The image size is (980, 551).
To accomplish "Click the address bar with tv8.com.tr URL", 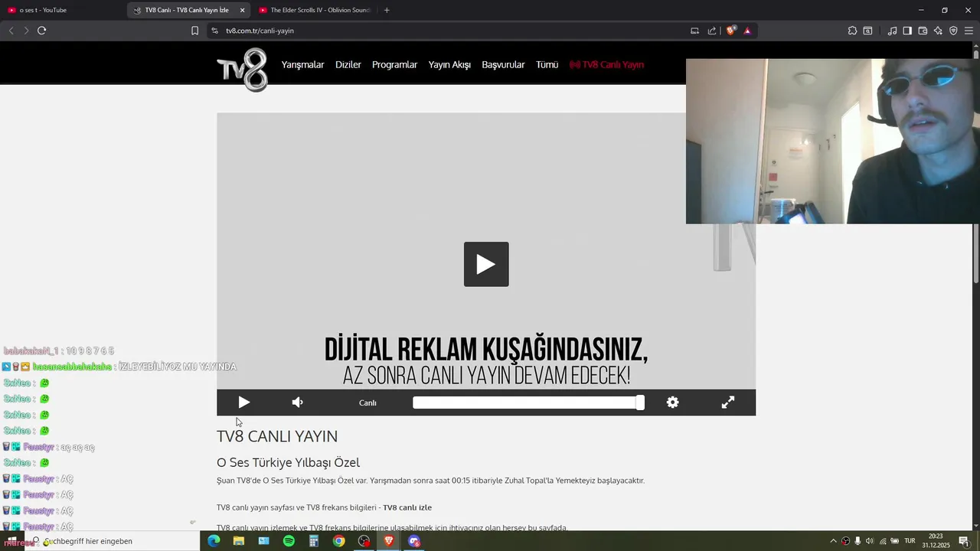I will 452,31.
